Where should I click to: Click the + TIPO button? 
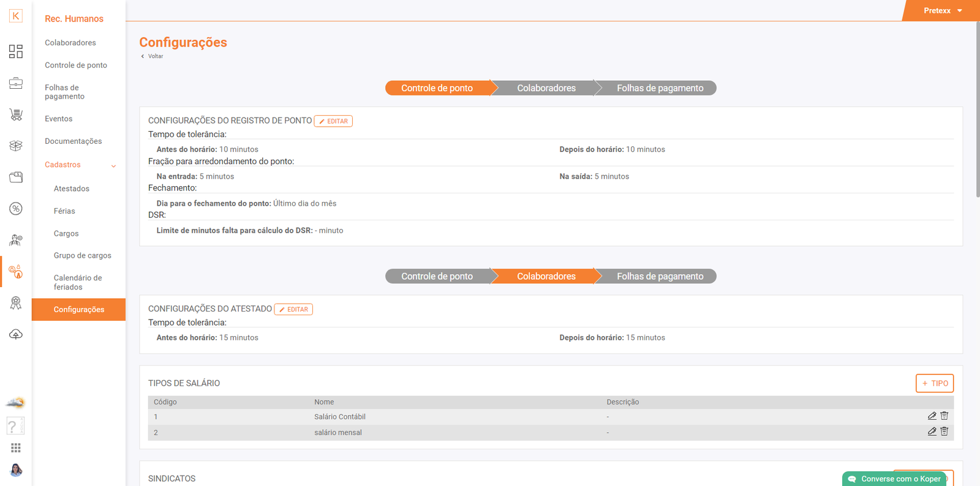click(934, 383)
